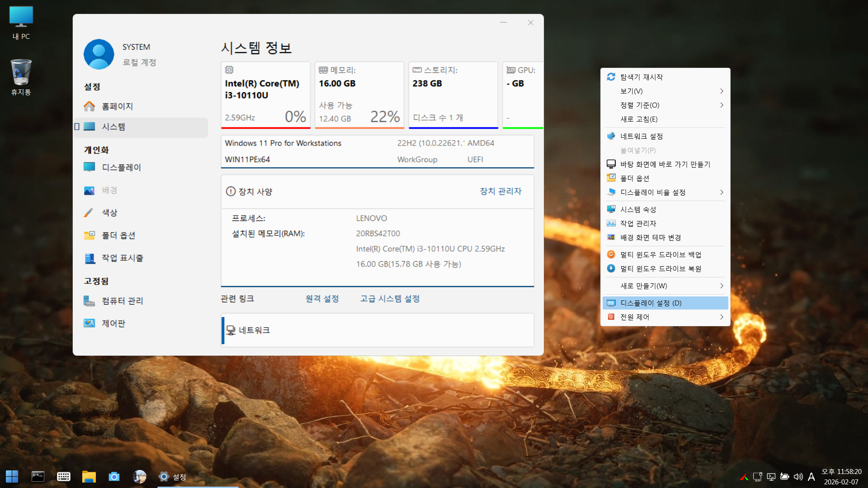This screenshot has width=868, height=488.
Task: Open 제어판 control panel item
Action: click(113, 323)
